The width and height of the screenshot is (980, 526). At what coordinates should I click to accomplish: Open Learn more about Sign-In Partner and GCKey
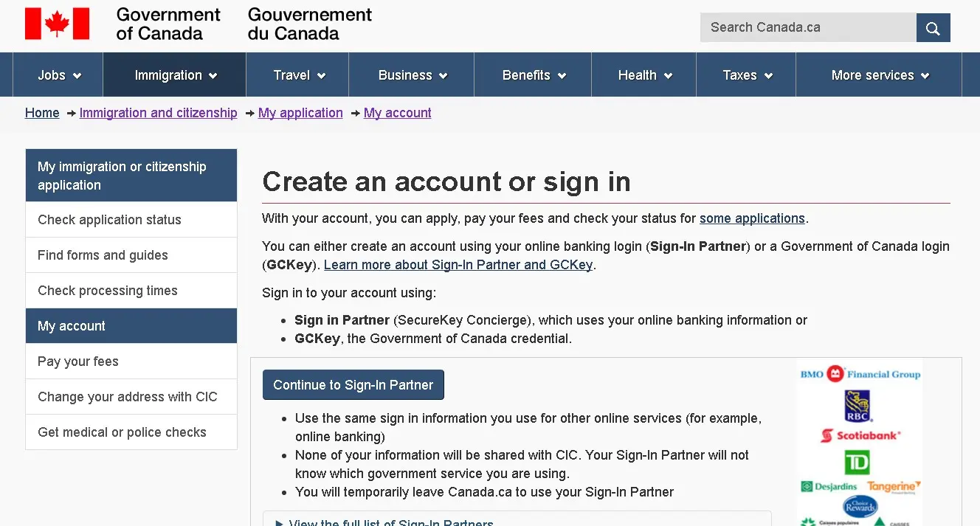458,265
